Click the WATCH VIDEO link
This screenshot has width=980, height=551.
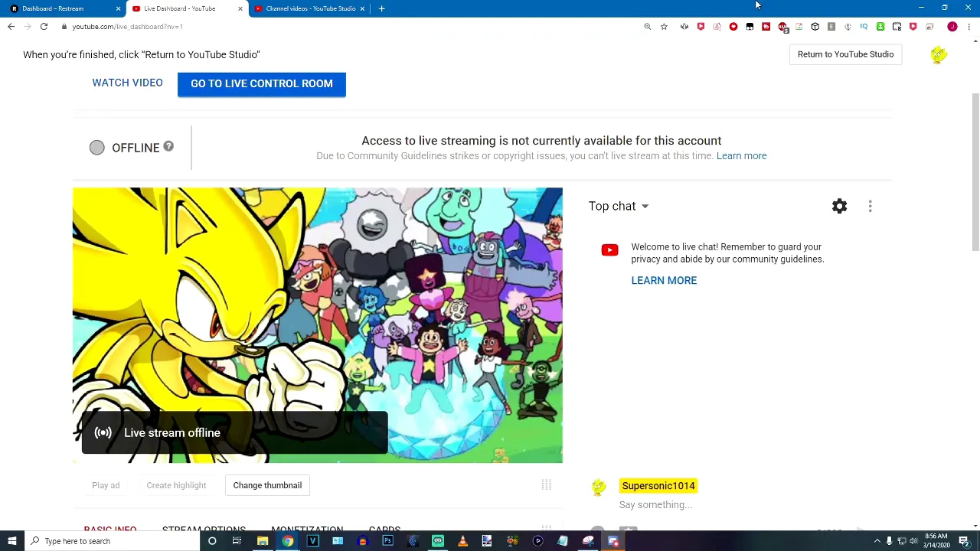127,83
